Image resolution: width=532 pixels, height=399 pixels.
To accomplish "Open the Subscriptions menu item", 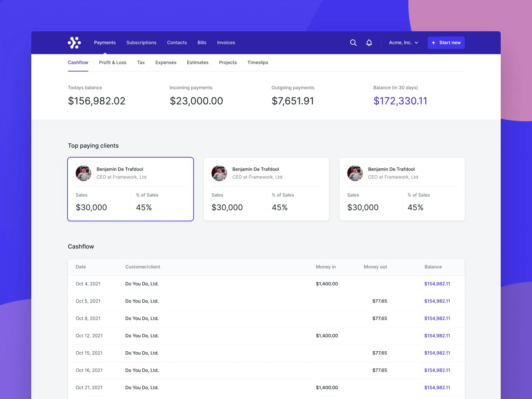I will 141,43.
